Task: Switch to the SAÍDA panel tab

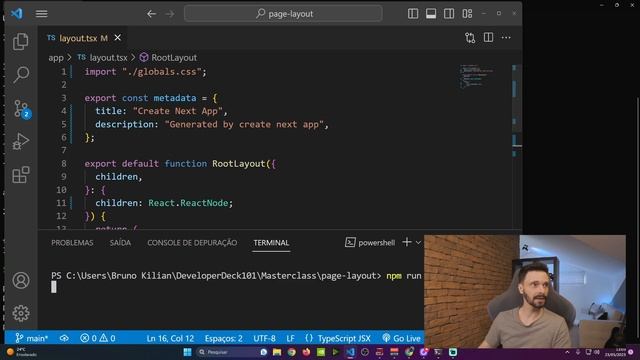Action: click(120, 243)
